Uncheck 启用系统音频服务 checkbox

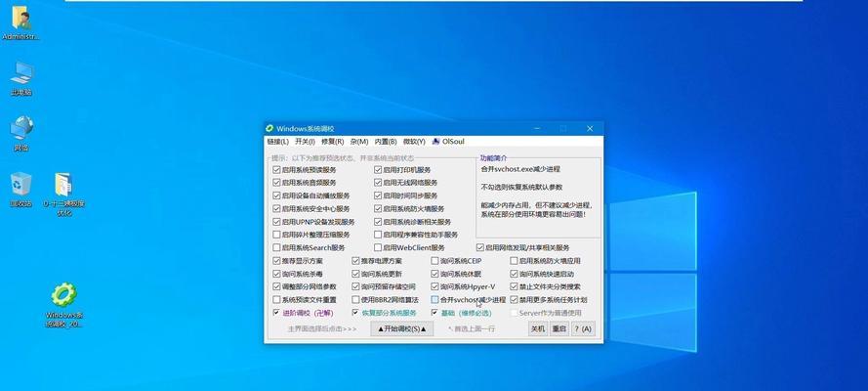tap(276, 182)
